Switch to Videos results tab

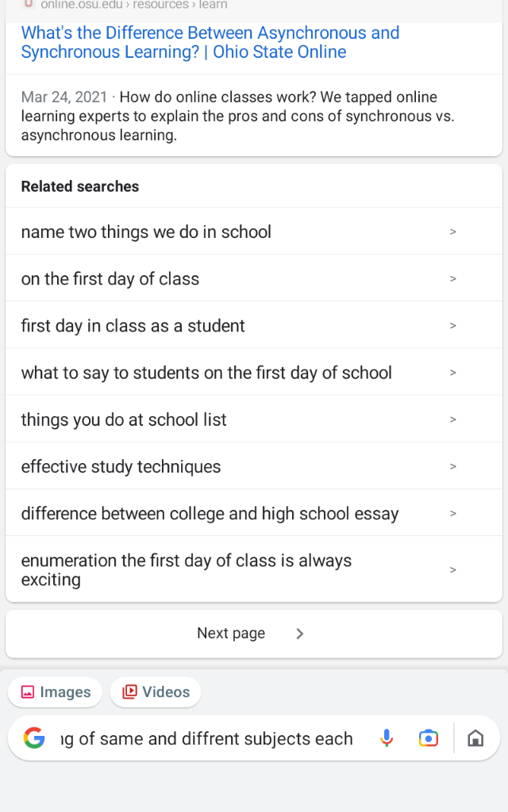pos(156,692)
